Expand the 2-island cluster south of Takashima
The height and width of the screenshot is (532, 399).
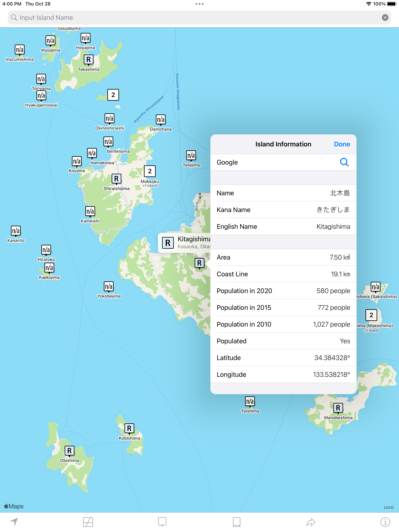coord(113,95)
